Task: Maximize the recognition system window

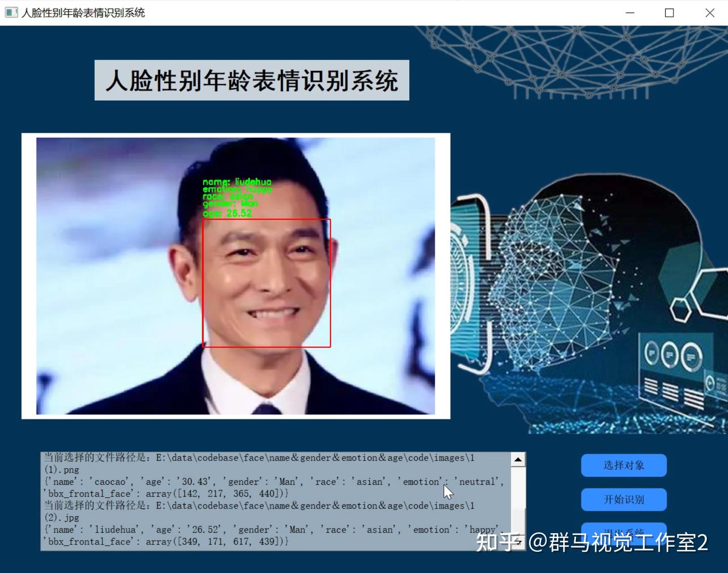Action: tap(669, 13)
